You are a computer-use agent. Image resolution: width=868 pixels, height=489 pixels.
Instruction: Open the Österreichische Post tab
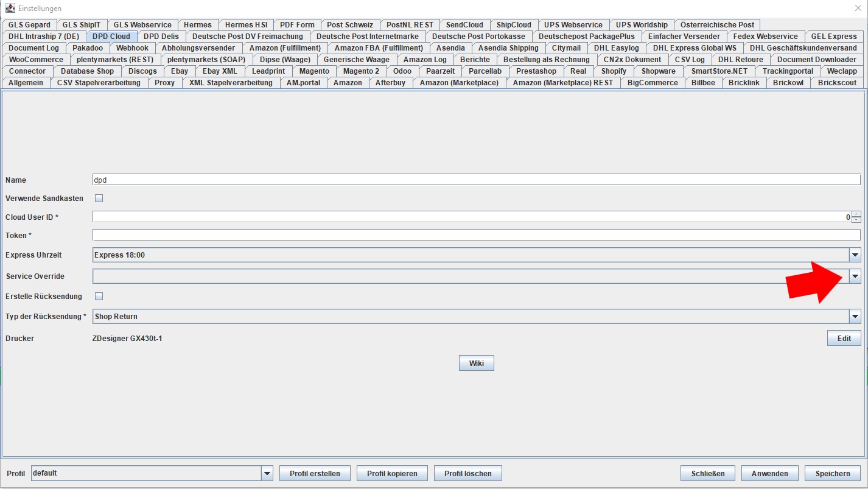point(717,25)
